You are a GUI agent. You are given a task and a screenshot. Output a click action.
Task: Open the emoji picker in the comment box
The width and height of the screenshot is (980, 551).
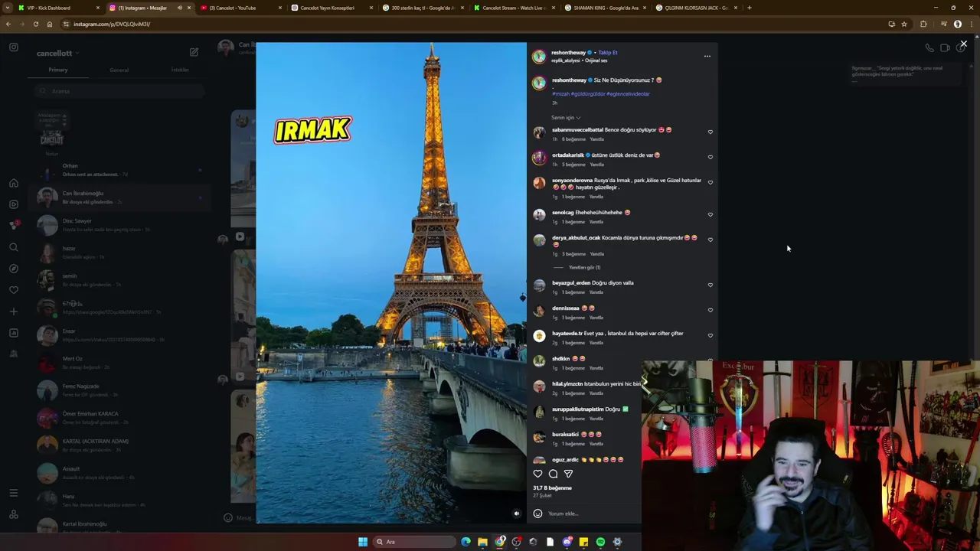pyautogui.click(x=537, y=514)
